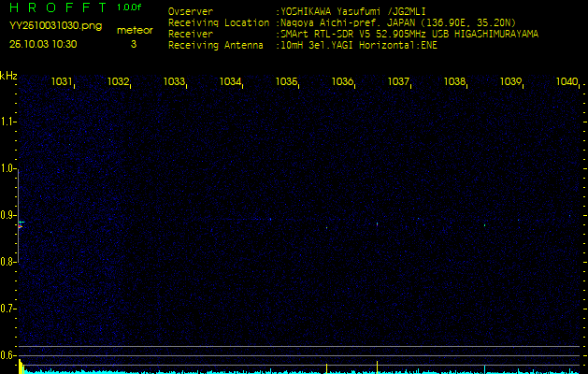Click yellow level spike between 1036 and 1037
This screenshot has height=374, width=588.
click(x=377, y=367)
